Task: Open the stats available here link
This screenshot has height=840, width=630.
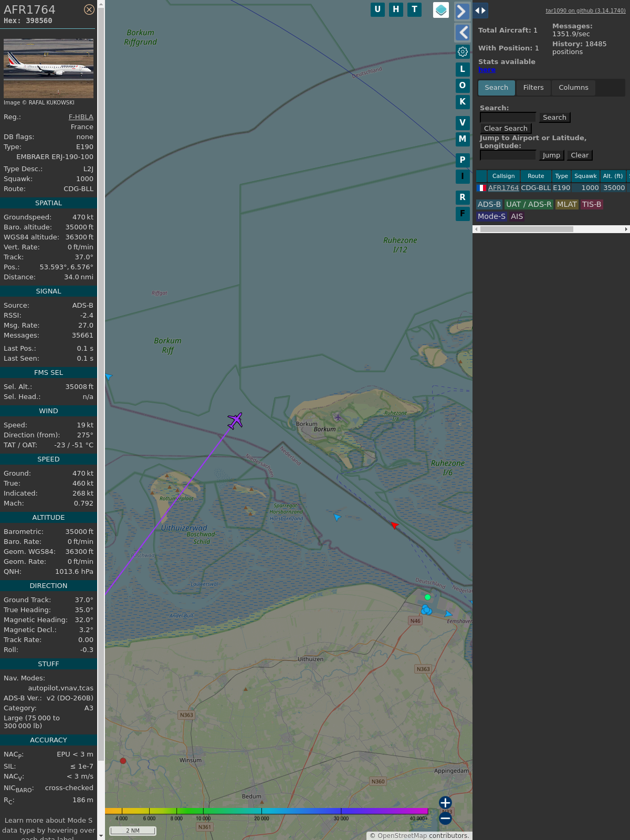Action: [x=487, y=70]
